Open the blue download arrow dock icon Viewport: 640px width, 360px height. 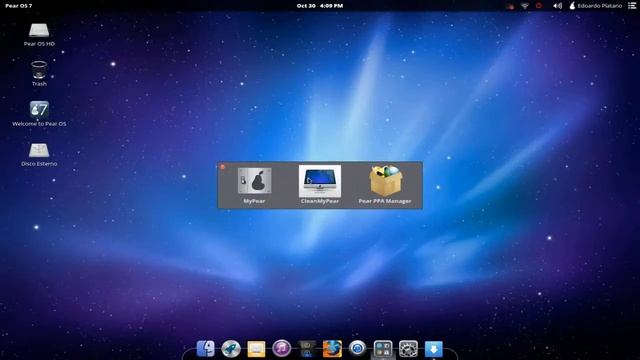pos(433,349)
